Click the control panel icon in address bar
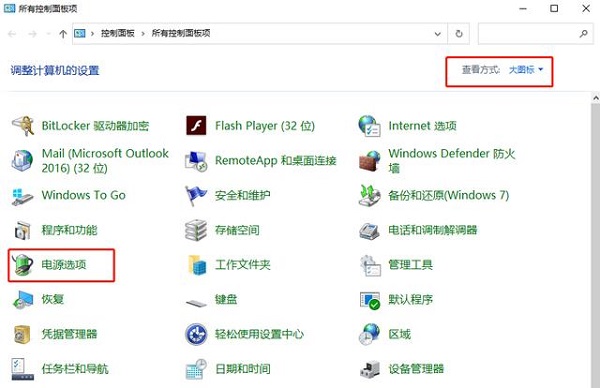 click(x=80, y=34)
